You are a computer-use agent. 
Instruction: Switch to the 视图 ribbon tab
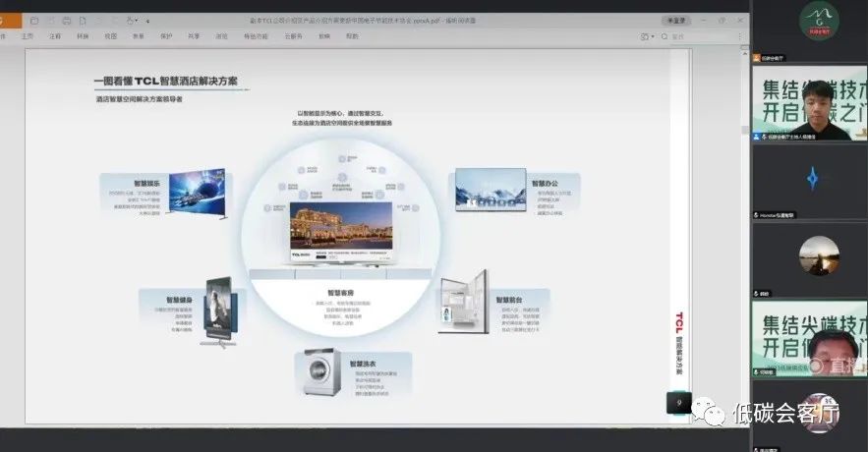tap(110, 36)
